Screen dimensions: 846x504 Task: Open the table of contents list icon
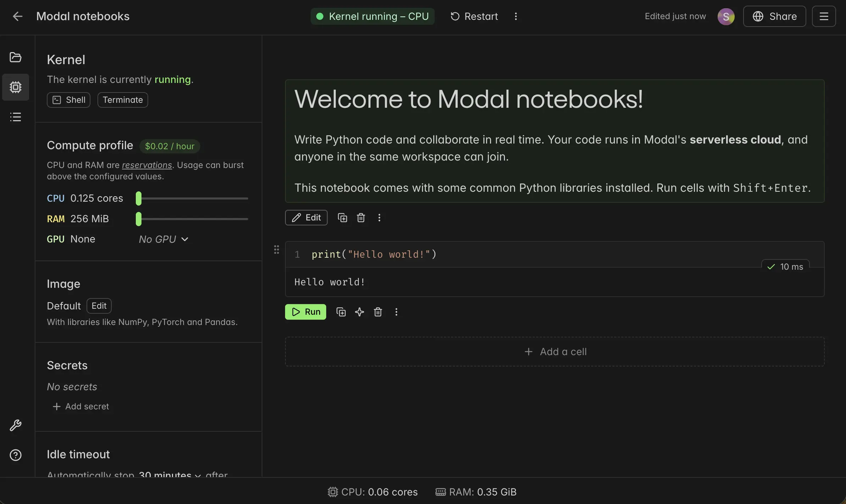tap(15, 117)
